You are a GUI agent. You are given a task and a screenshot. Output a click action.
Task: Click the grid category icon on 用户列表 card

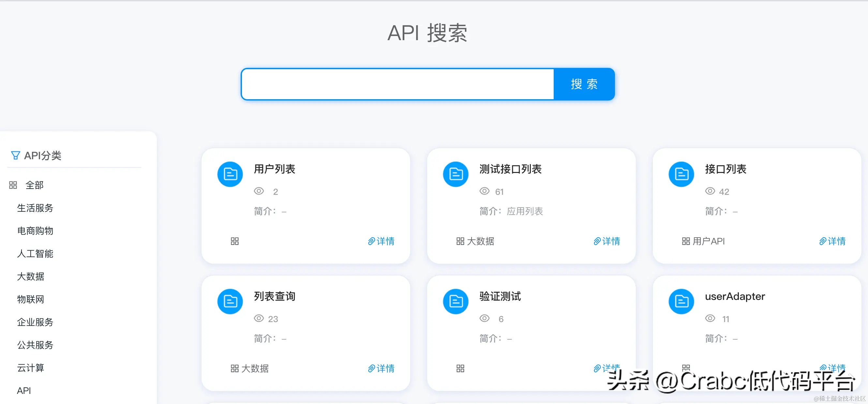tap(235, 241)
